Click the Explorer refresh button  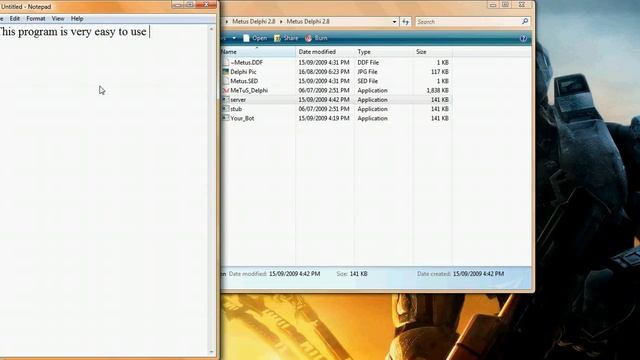pos(405,22)
